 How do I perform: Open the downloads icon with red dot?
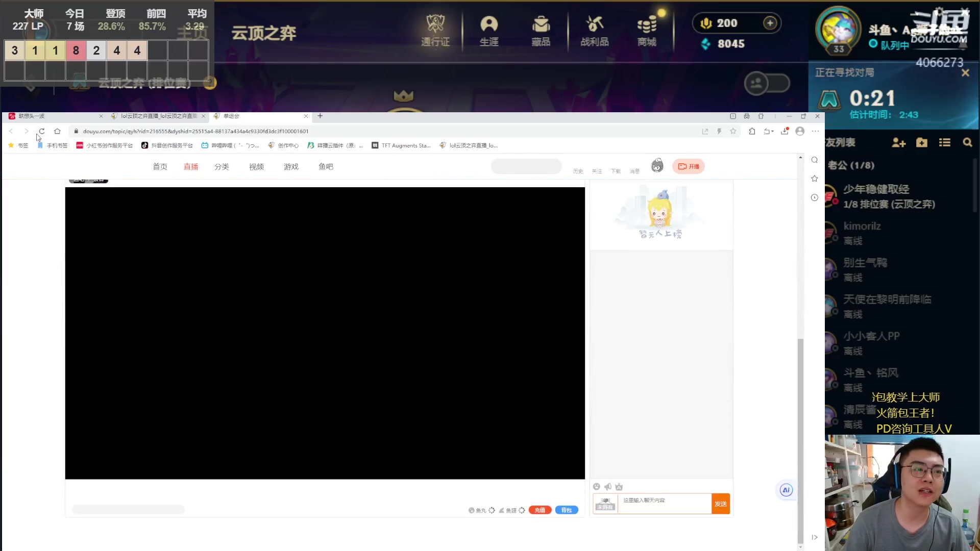pyautogui.click(x=785, y=131)
